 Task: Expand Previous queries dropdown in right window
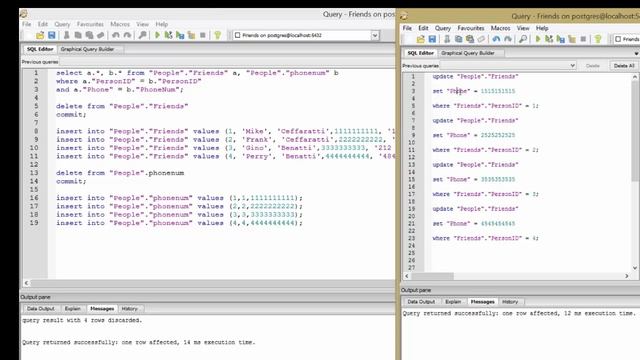572,66
